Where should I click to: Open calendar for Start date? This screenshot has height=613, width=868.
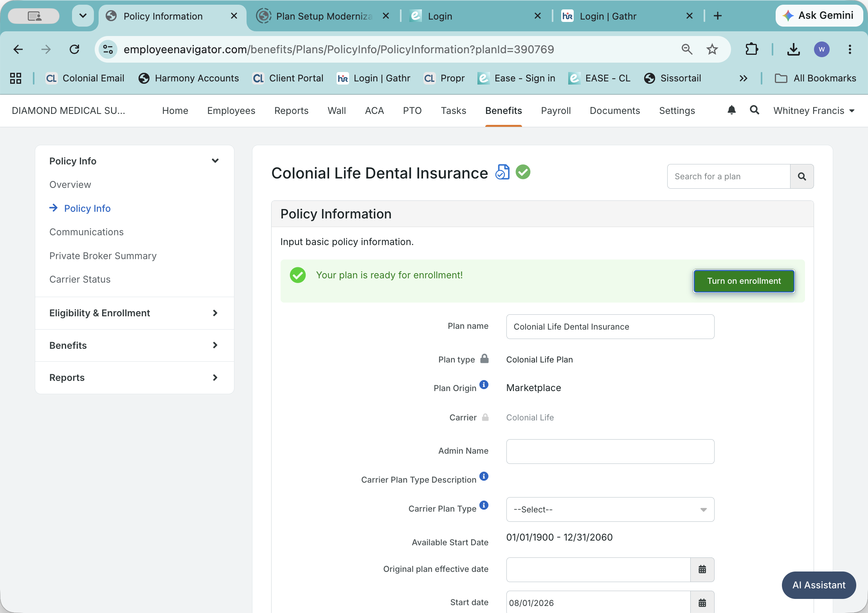(x=702, y=602)
